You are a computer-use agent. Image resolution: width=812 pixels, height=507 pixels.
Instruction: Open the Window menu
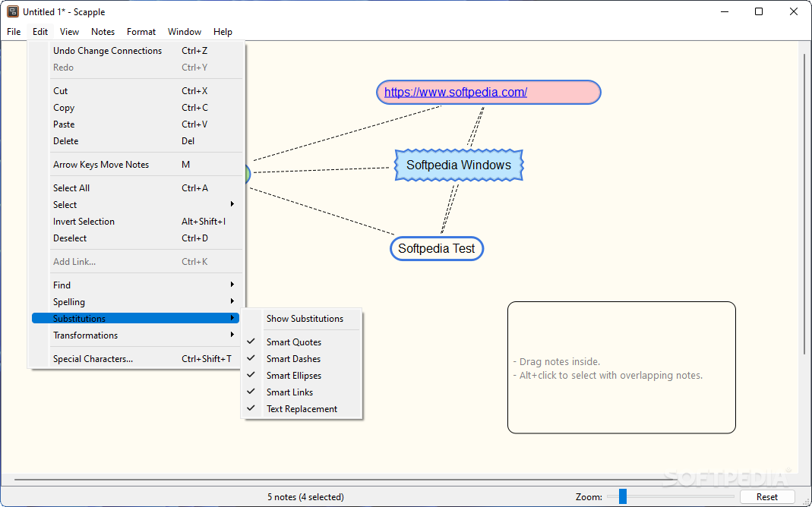(x=185, y=32)
